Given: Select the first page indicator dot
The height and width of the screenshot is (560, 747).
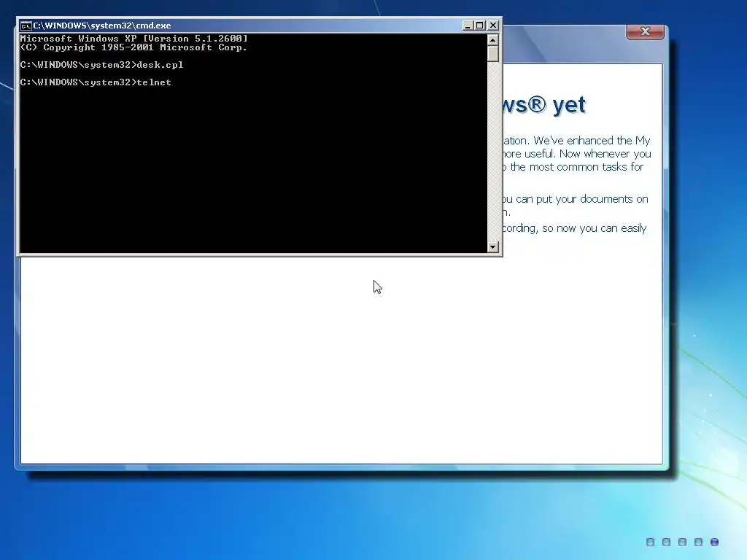Looking at the screenshot, I should tap(650, 542).
